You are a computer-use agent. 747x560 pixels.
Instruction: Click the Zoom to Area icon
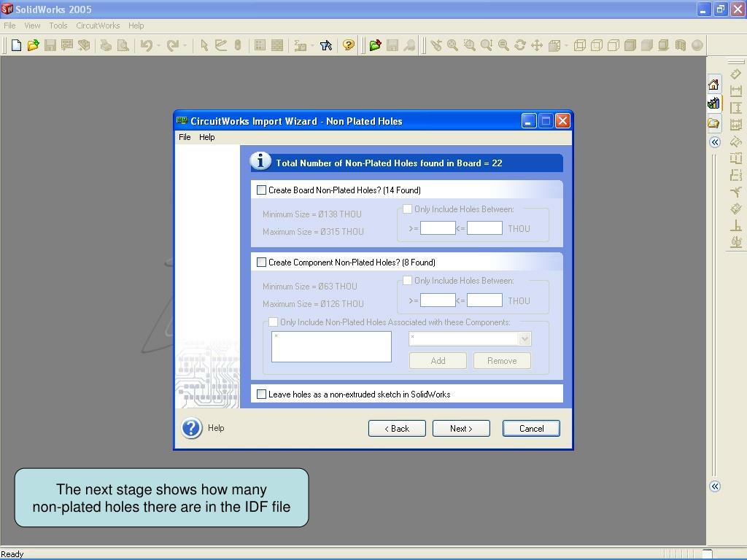[470, 45]
